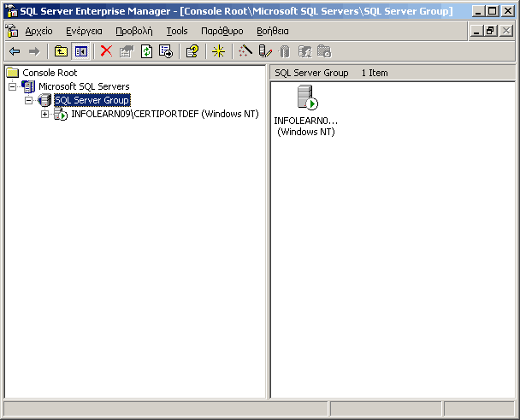Click the red X Delete icon
Viewport: 520px width, 420px height.
(x=106, y=51)
